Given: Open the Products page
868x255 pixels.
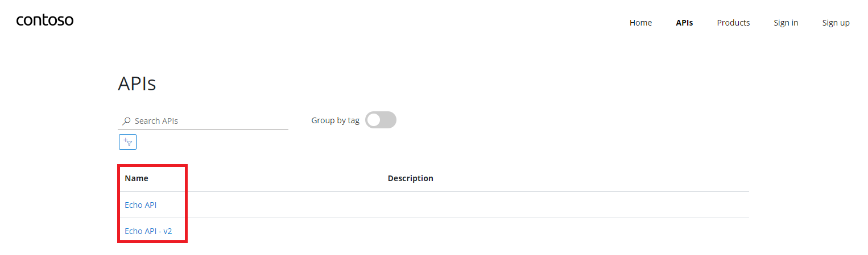Looking at the screenshot, I should click(733, 23).
